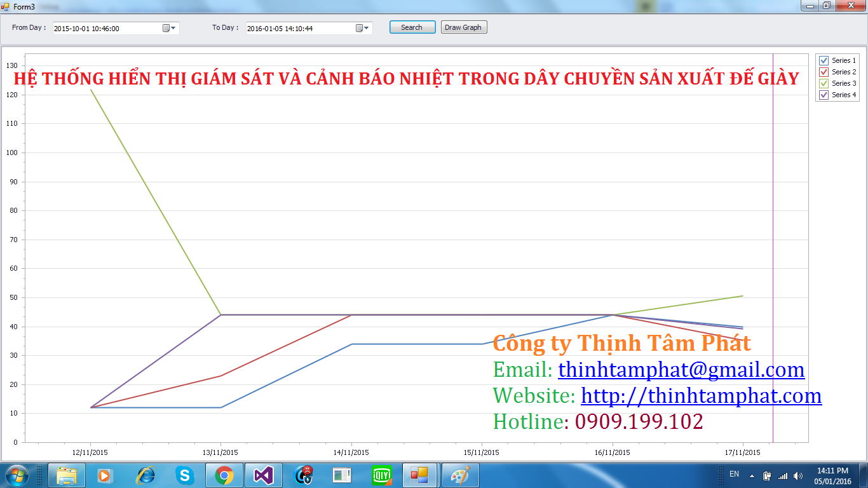Screen dimensions: 868x488
Task: Open Internet Explorer from the taskbar
Action: (x=146, y=475)
